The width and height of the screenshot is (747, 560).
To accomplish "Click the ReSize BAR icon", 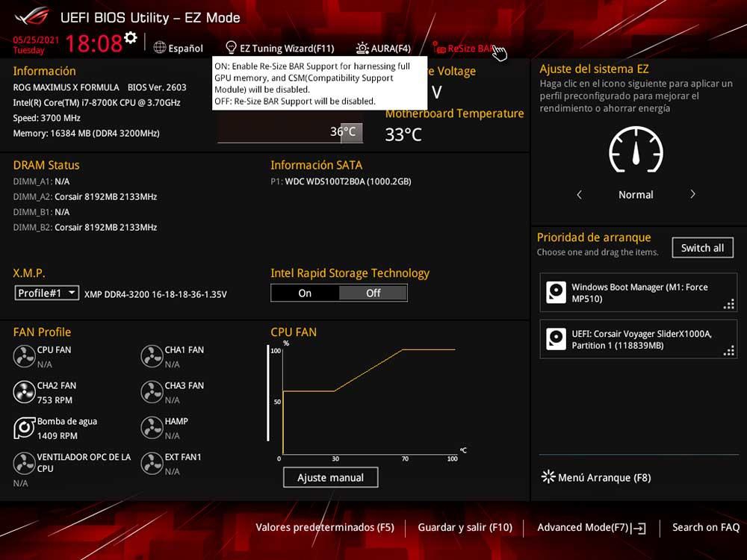I will pos(438,48).
